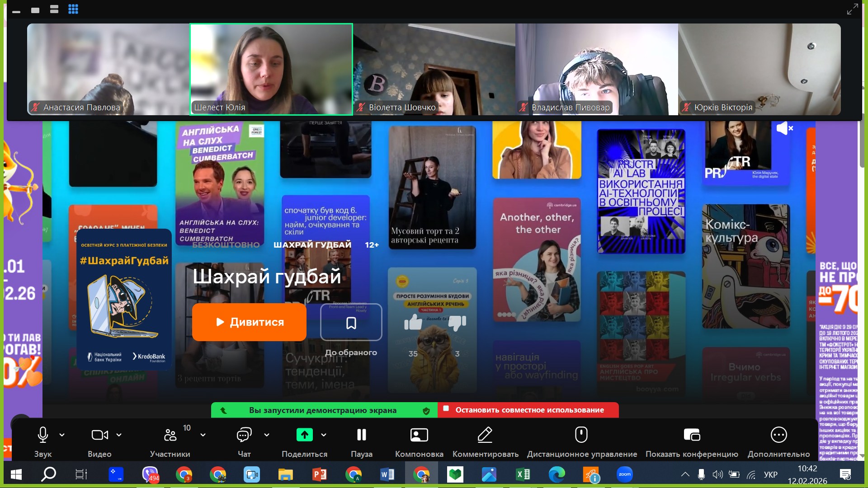Click the thumbs down dislike icon
Image resolution: width=868 pixels, height=488 pixels.
click(x=457, y=323)
